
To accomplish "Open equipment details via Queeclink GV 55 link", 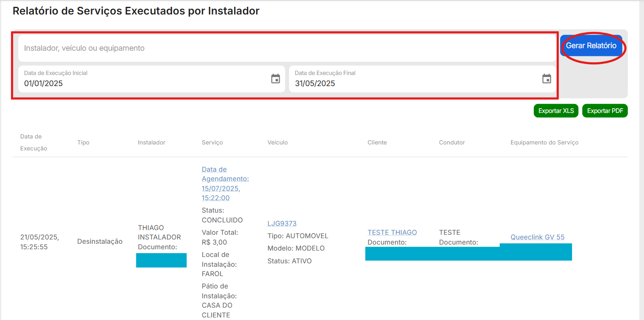I will [x=537, y=237].
